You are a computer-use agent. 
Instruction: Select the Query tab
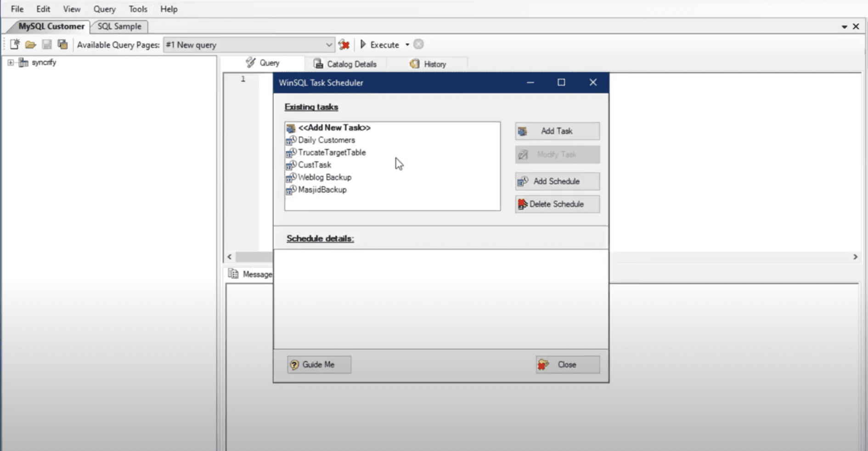tap(263, 63)
